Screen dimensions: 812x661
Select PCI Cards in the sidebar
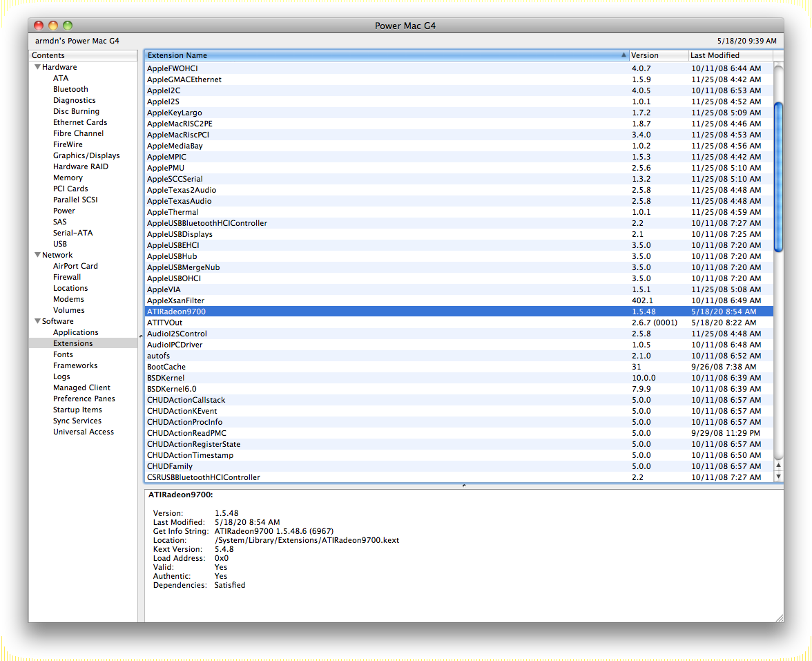70,189
